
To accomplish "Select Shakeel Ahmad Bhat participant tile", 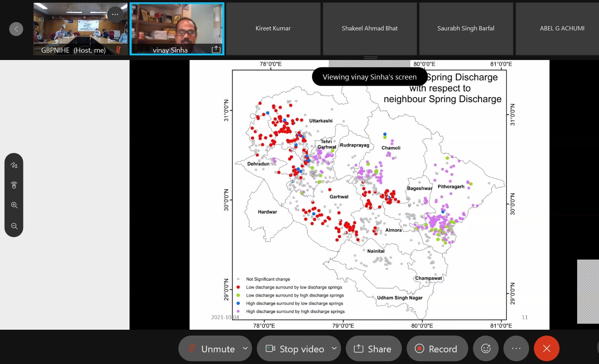I will 370,28.
